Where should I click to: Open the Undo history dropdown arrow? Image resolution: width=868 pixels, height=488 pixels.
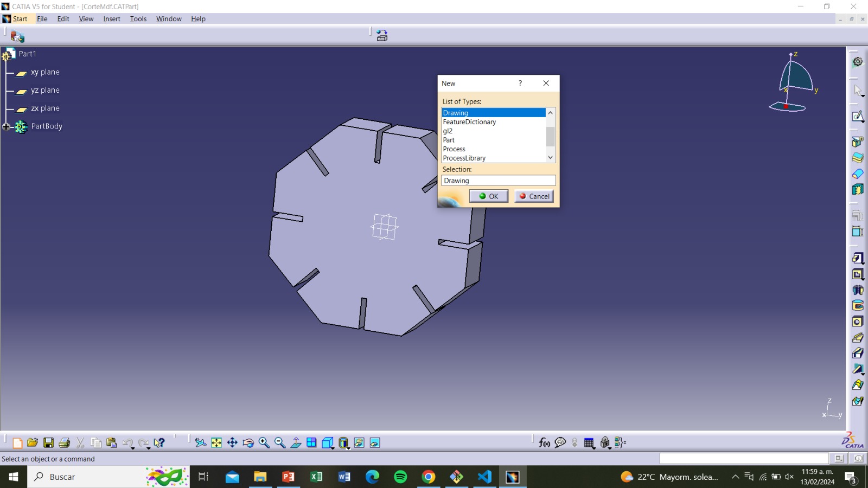click(133, 448)
